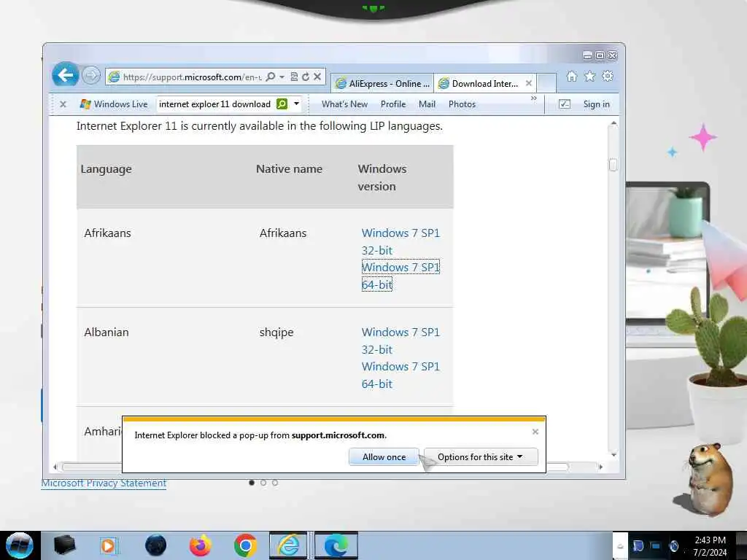Open the Windows Start menu

click(x=20, y=545)
